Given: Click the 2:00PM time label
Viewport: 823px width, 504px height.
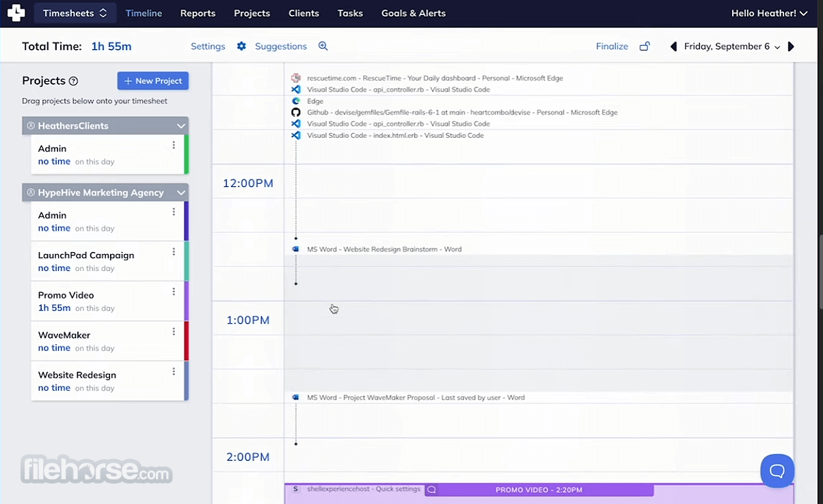Looking at the screenshot, I should (247, 457).
